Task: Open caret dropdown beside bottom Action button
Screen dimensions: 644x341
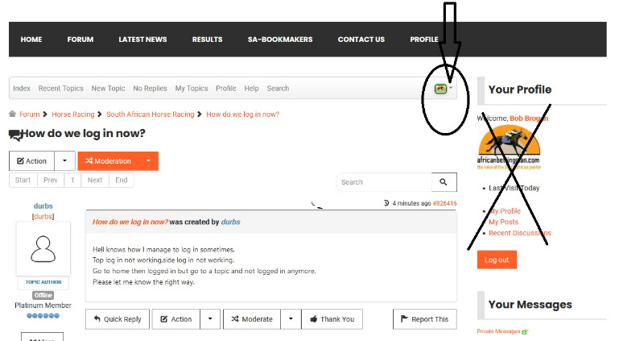Action: [x=211, y=319]
